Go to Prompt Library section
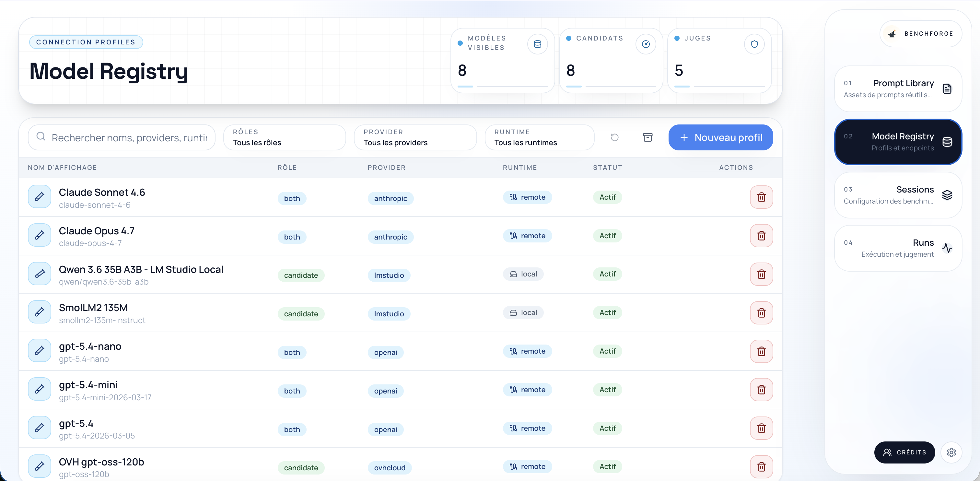Image resolution: width=980 pixels, height=481 pixels. (x=898, y=89)
